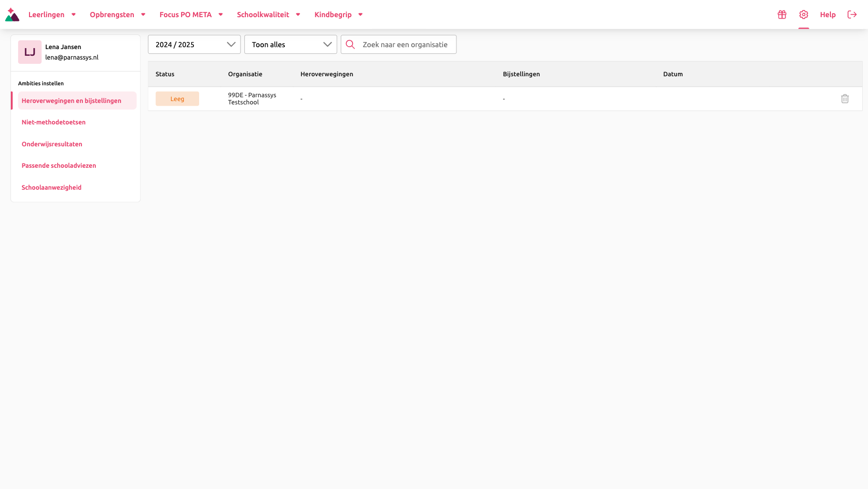
Task: Select Schoolaanwezigheid in sidebar
Action: [51, 187]
